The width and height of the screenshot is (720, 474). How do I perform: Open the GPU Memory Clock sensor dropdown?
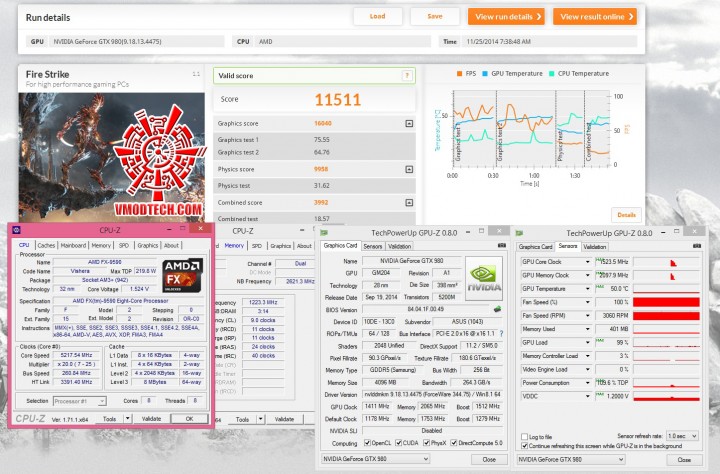(x=587, y=275)
